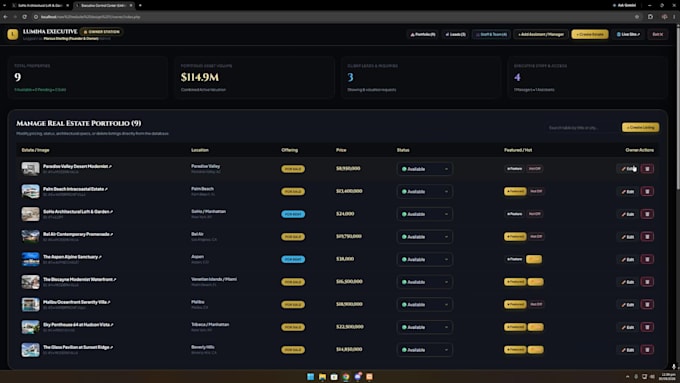Open File Explorer from the taskbar
The image size is (680, 383).
[x=322, y=376]
